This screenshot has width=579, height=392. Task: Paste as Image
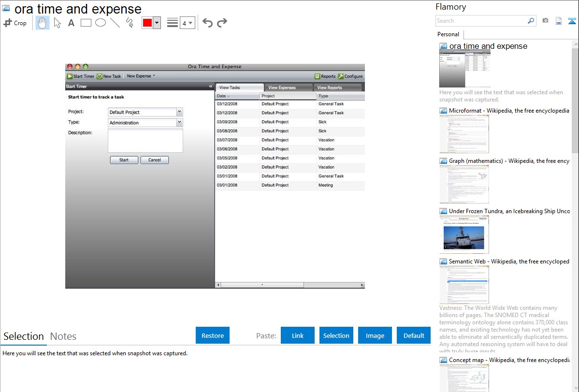coord(375,335)
